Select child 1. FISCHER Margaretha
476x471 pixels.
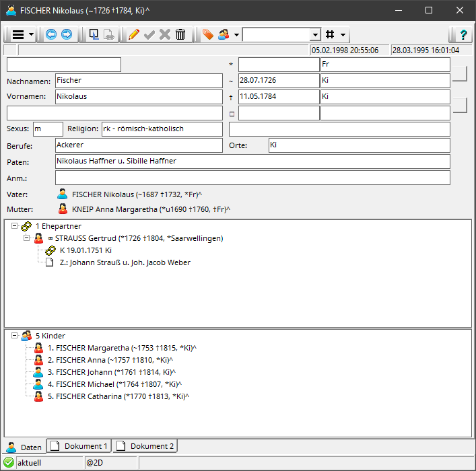(122, 348)
